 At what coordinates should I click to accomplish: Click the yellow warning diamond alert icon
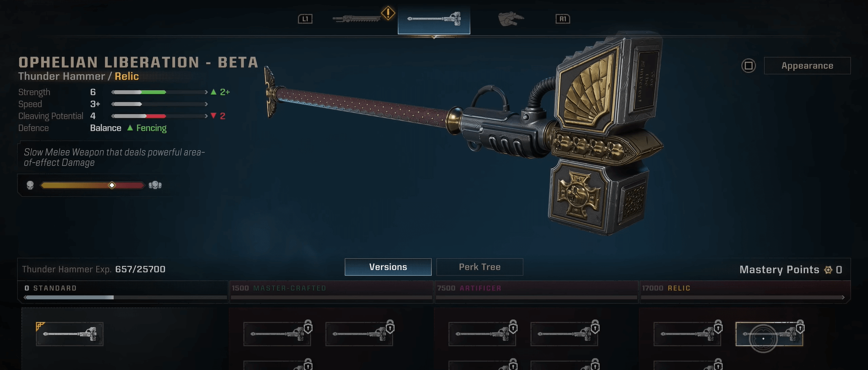point(388,13)
